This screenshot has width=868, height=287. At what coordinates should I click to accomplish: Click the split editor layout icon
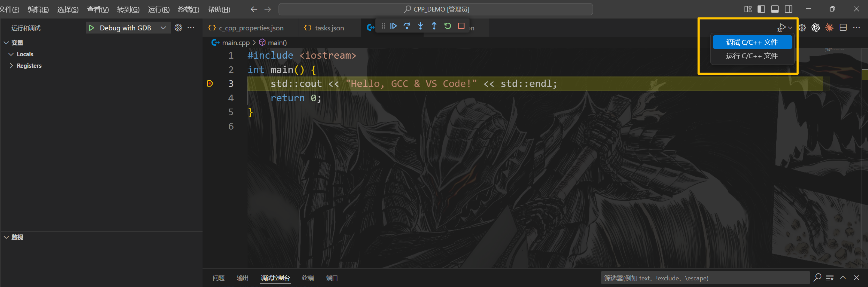[x=843, y=28]
